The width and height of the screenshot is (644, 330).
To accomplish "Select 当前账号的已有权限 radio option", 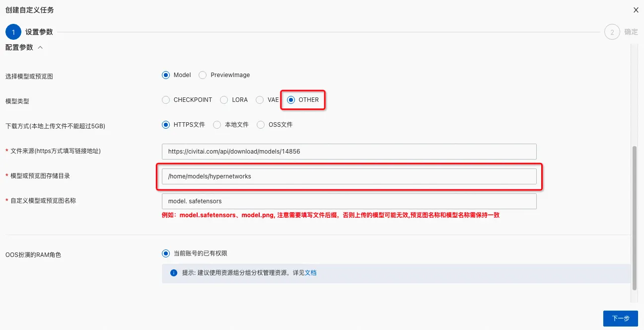I will [166, 253].
